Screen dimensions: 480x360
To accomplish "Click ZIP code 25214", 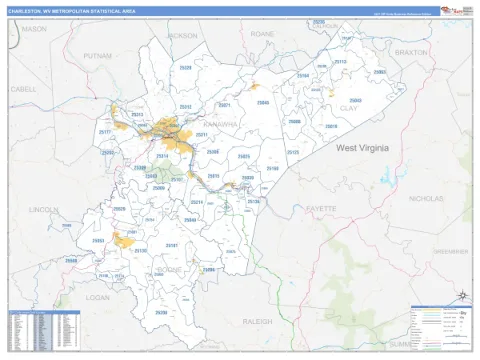I will pos(197,202).
